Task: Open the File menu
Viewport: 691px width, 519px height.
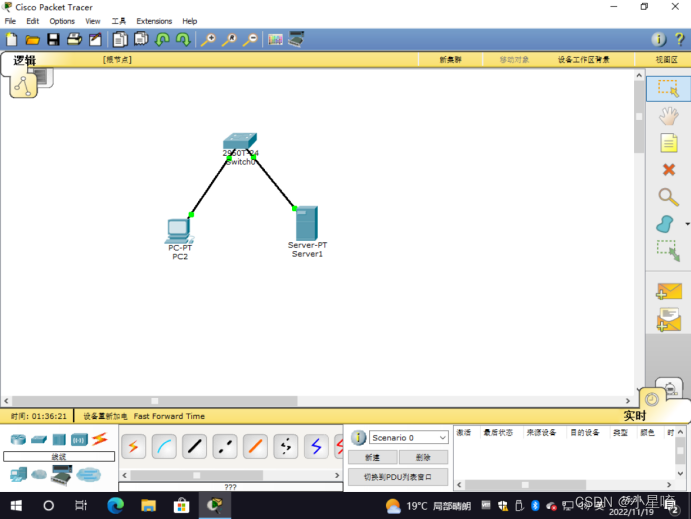Action: coord(10,21)
